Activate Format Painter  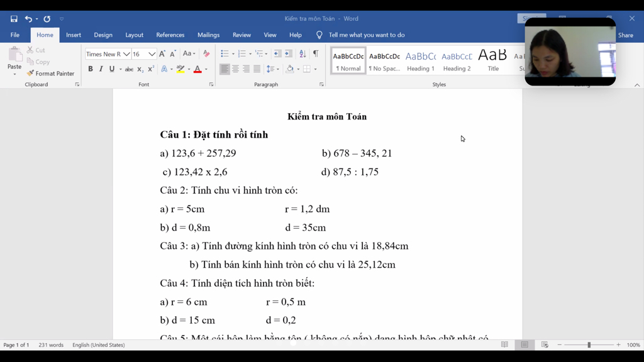[x=50, y=74]
